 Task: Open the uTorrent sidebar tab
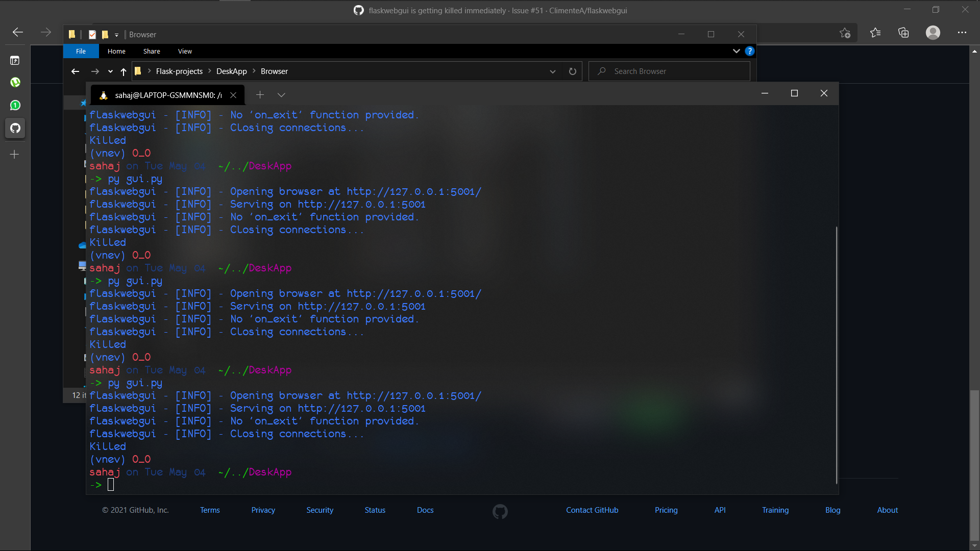coord(15,82)
